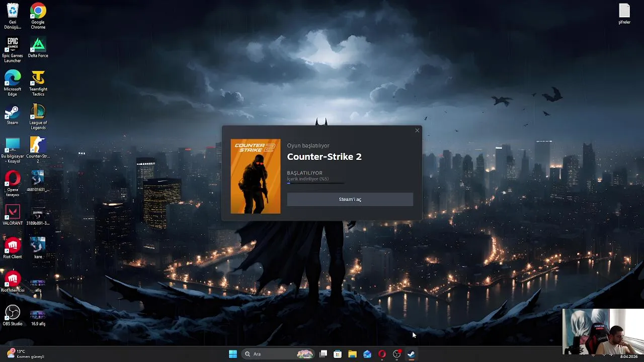Switch to OBS Studio in the taskbar

tap(396, 354)
